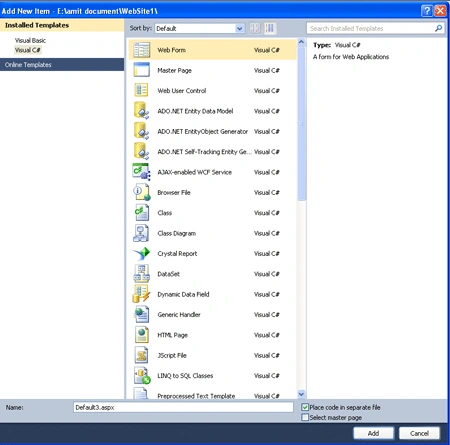Choose the AJAX-enabled WCF Service icon
Viewport: 450px width, 445px height.
click(142, 172)
